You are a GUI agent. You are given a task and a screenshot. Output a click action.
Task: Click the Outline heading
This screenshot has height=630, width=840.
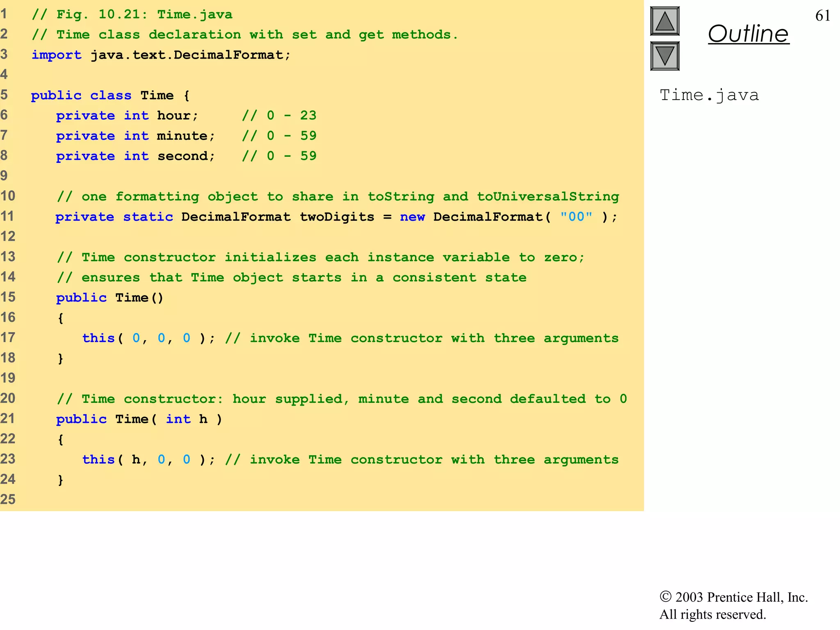coord(749,34)
